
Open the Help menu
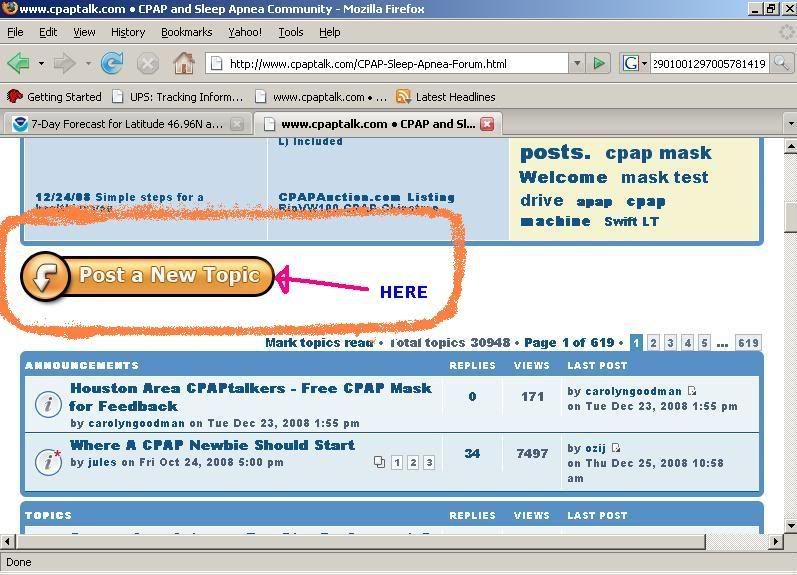coord(329,32)
